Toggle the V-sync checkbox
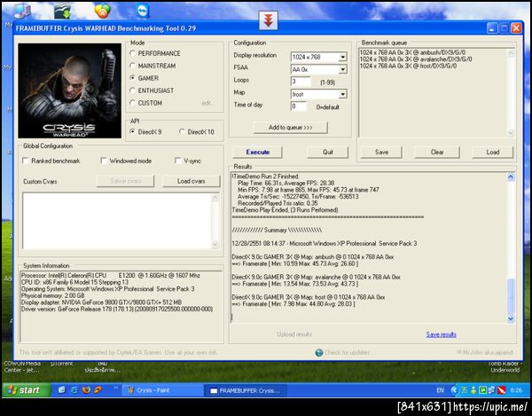The width and height of the screenshot is (532, 416). click(178, 161)
